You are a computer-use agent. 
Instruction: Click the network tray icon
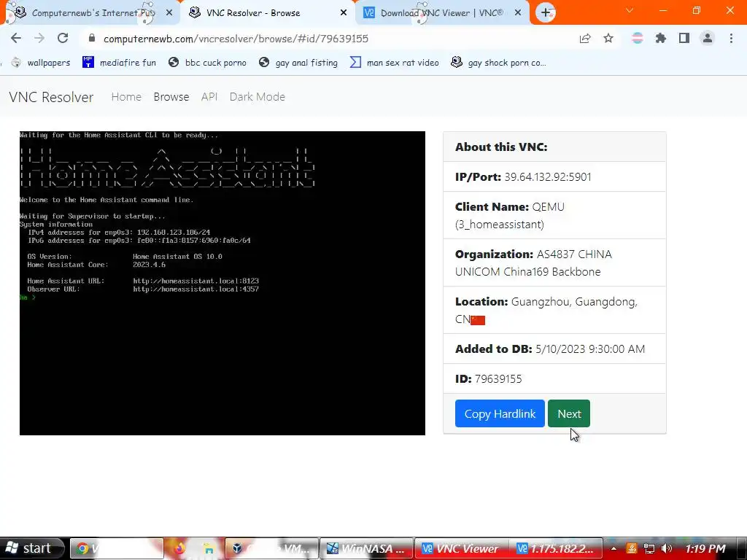click(649, 548)
